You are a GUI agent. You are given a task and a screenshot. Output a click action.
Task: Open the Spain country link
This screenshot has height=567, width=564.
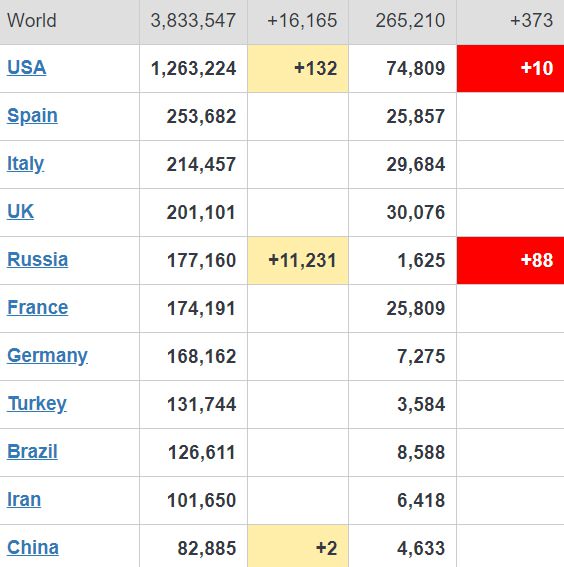(x=32, y=116)
